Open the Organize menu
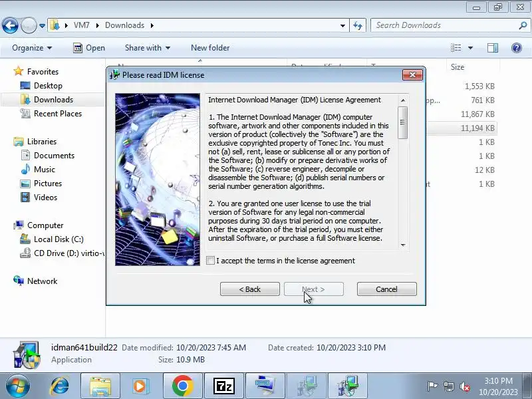532x399 pixels. pyautogui.click(x=32, y=48)
